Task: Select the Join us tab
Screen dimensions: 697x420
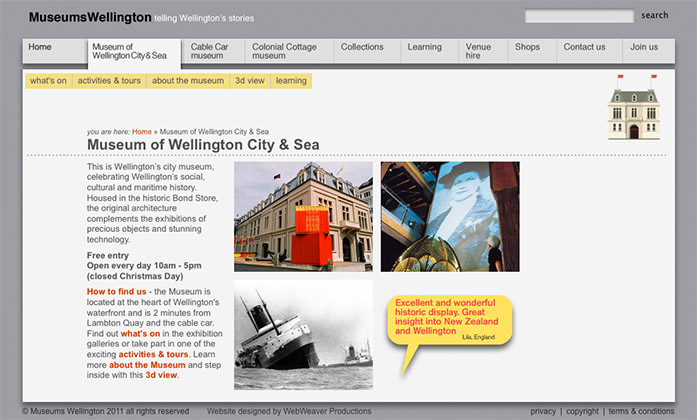Action: pos(649,51)
